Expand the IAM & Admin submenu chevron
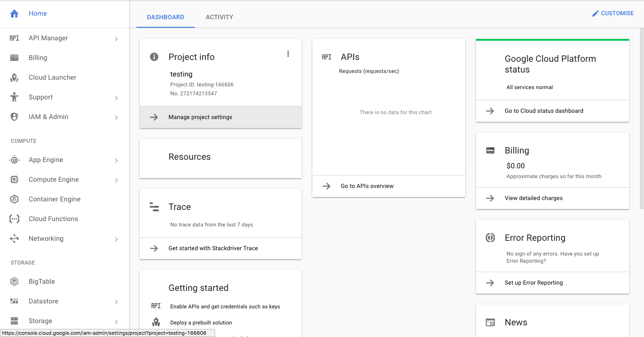Viewport: 644px width, 337px height. point(117,118)
